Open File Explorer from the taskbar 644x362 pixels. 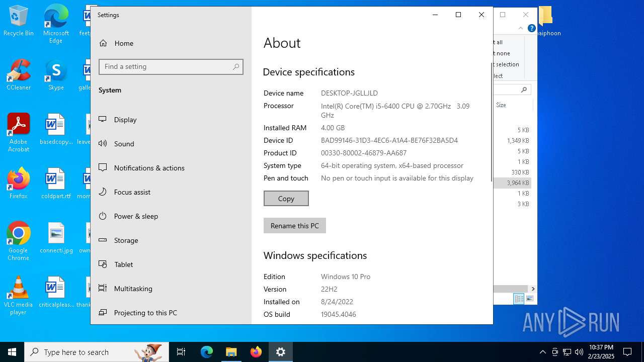coord(231,352)
